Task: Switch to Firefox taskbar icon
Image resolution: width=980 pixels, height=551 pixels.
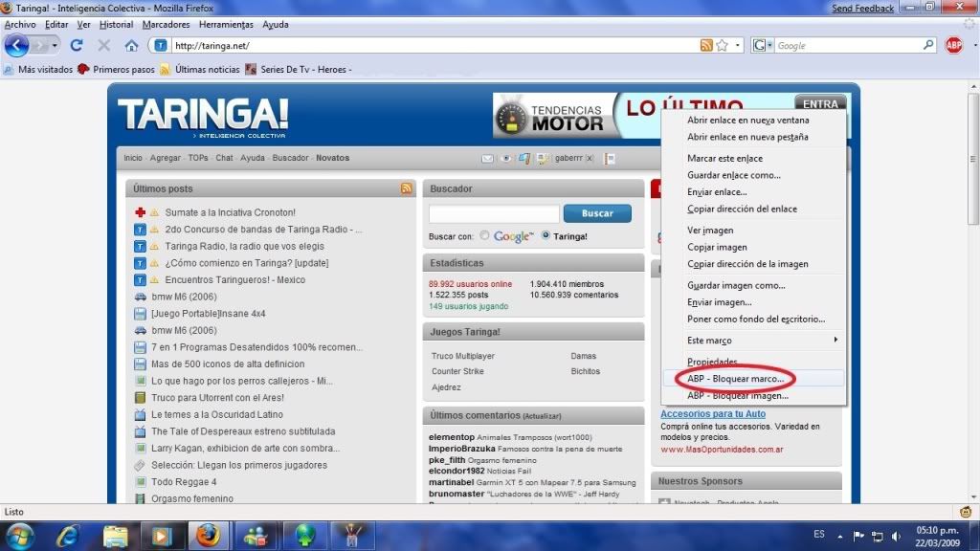Action: tap(208, 536)
